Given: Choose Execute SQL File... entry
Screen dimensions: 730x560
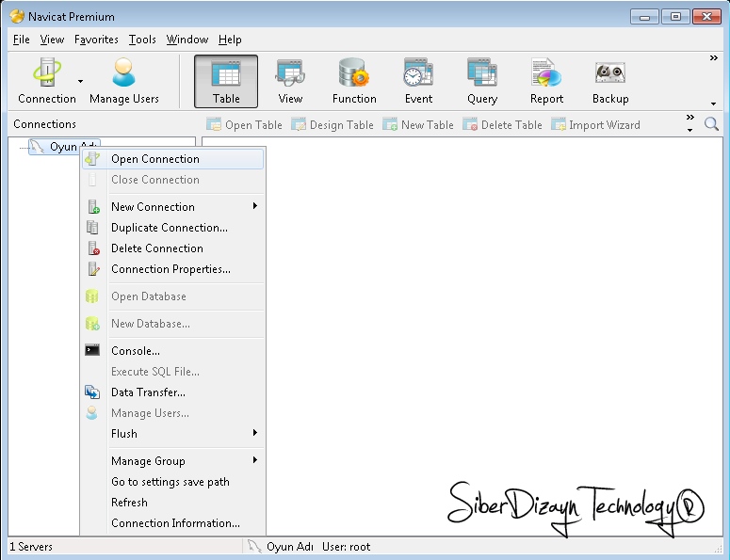Looking at the screenshot, I should (x=172, y=372).
